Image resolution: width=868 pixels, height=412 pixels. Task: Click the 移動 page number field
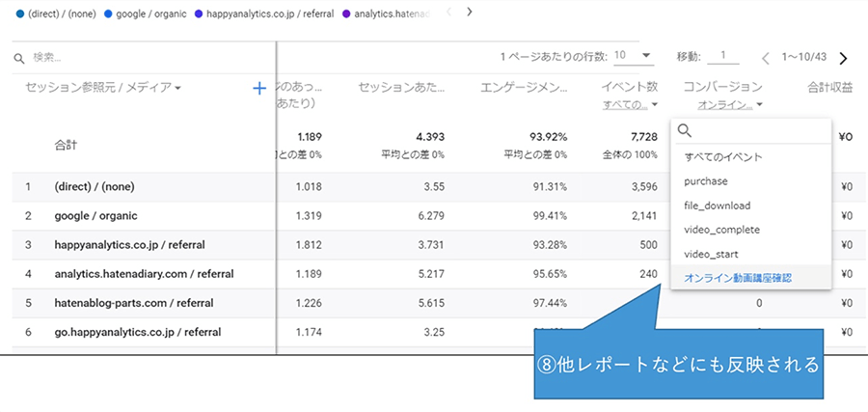[x=723, y=56]
